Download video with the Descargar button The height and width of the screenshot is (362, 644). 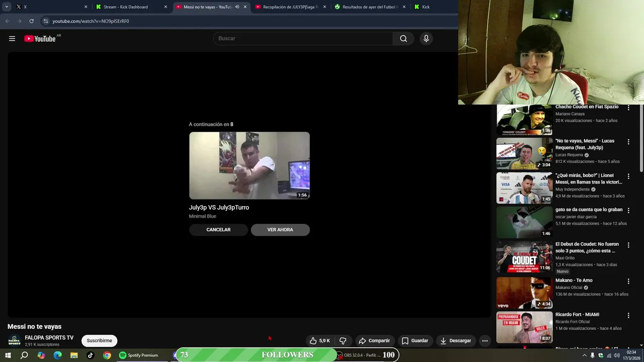click(x=455, y=340)
